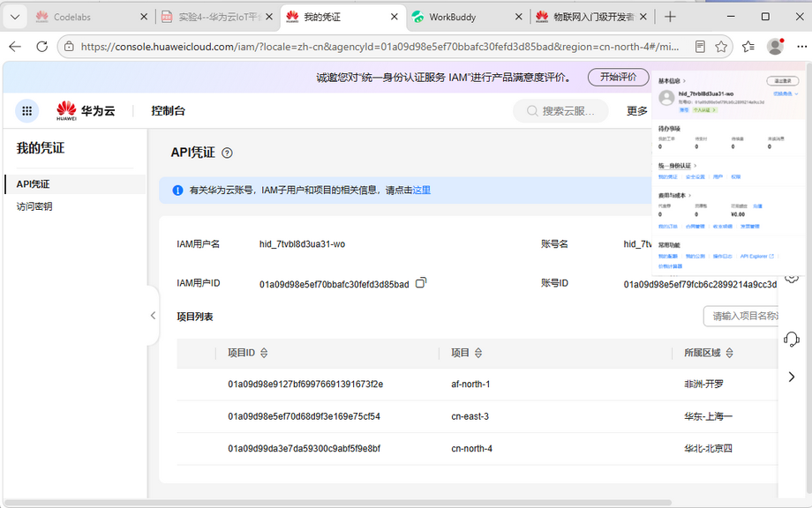812x508 pixels.
Task: Open 价格计算器 in account popup
Action: tap(670, 266)
